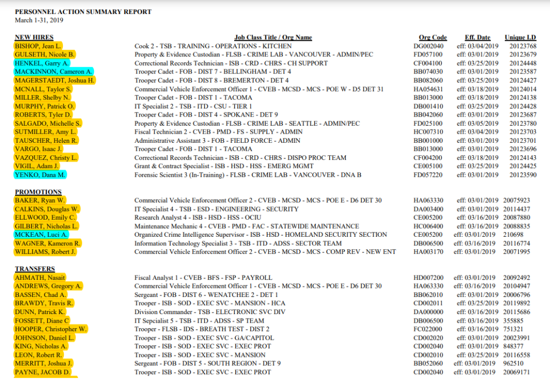Click the Job Class Title / Org Name header
The height and width of the screenshot is (392, 550).
pyautogui.click(x=273, y=38)
